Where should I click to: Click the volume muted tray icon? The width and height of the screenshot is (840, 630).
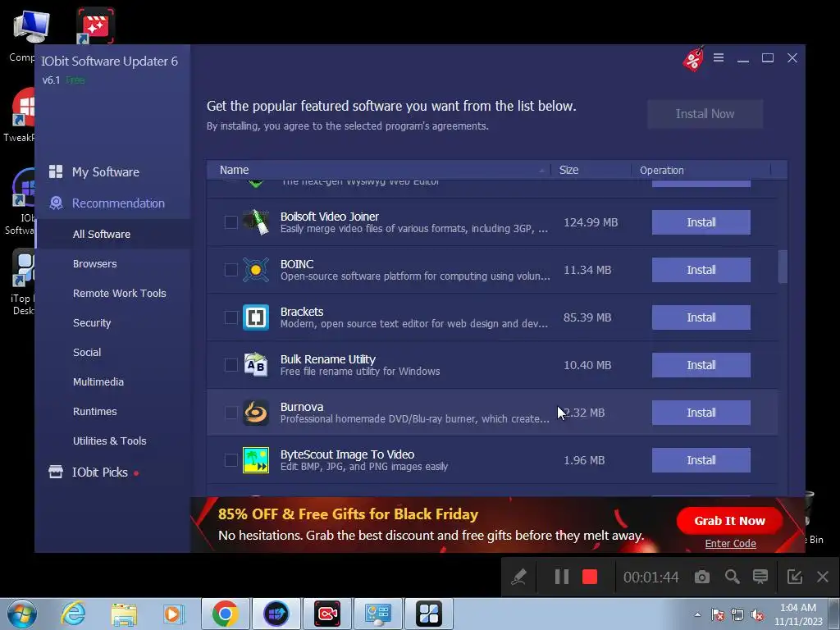click(x=757, y=615)
